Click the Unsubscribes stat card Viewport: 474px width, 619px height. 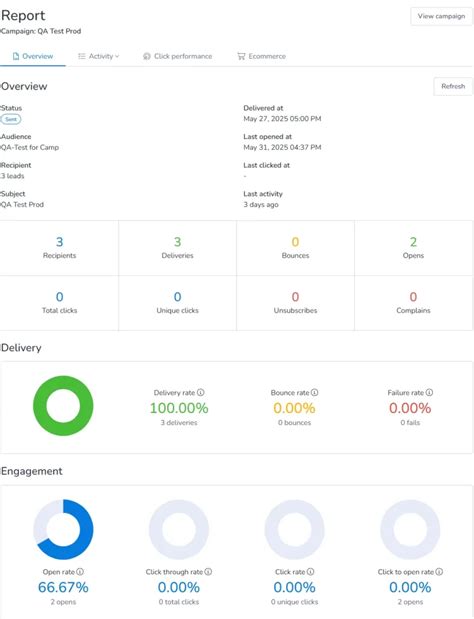click(x=295, y=303)
